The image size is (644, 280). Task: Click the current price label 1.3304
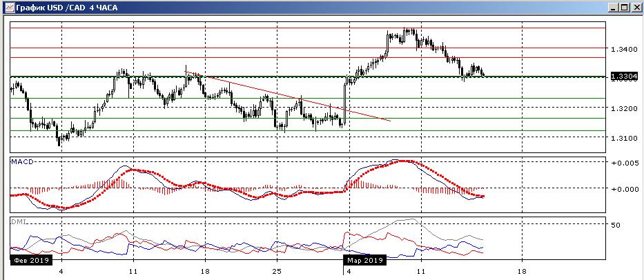coord(623,77)
